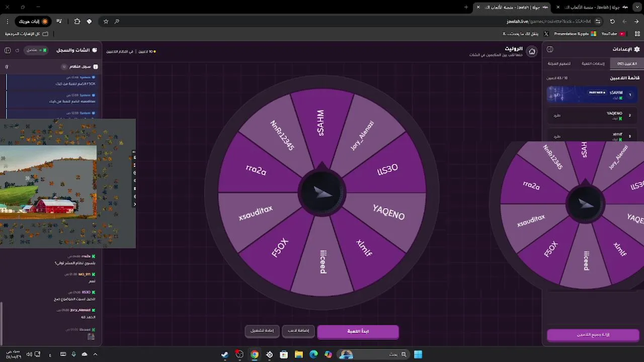
Task: Click the ILS30 segment on the main wheel
Action: [387, 169]
